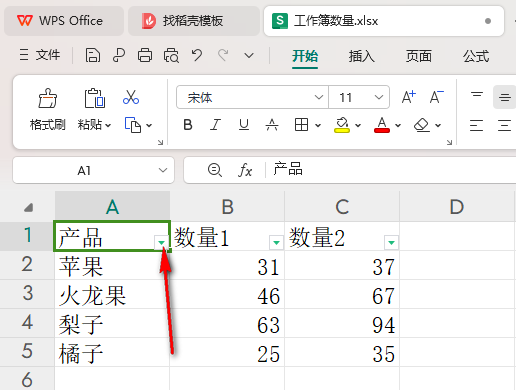Select the 工作簿数量.xlsx document tab
The image size is (516, 390).
coord(384,21)
